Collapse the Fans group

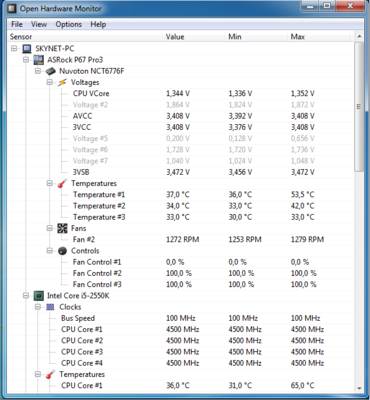[x=50, y=228]
